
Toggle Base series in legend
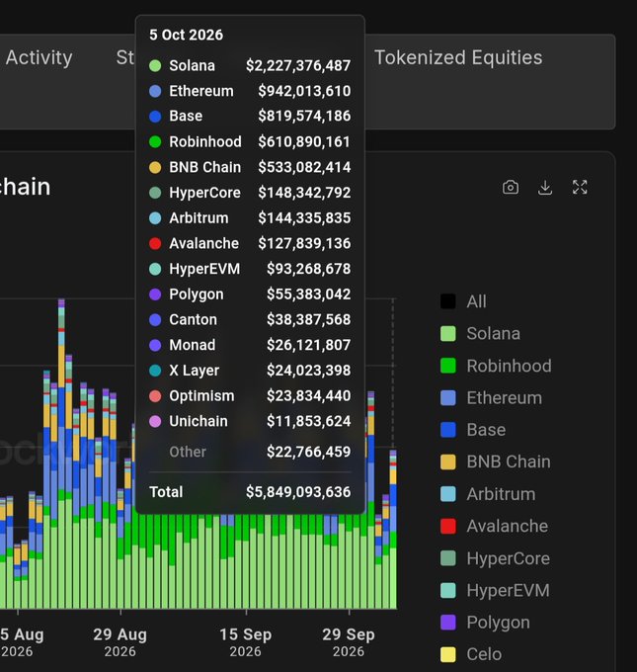(x=473, y=430)
